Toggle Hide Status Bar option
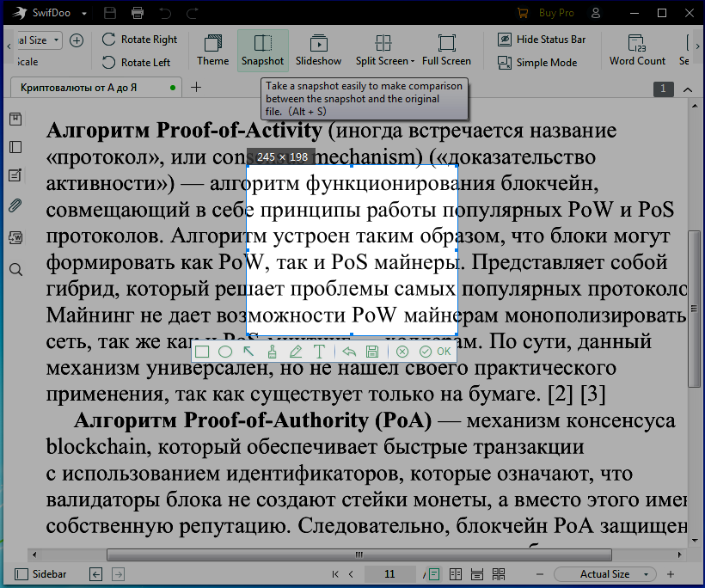The image size is (705, 588). [541, 40]
